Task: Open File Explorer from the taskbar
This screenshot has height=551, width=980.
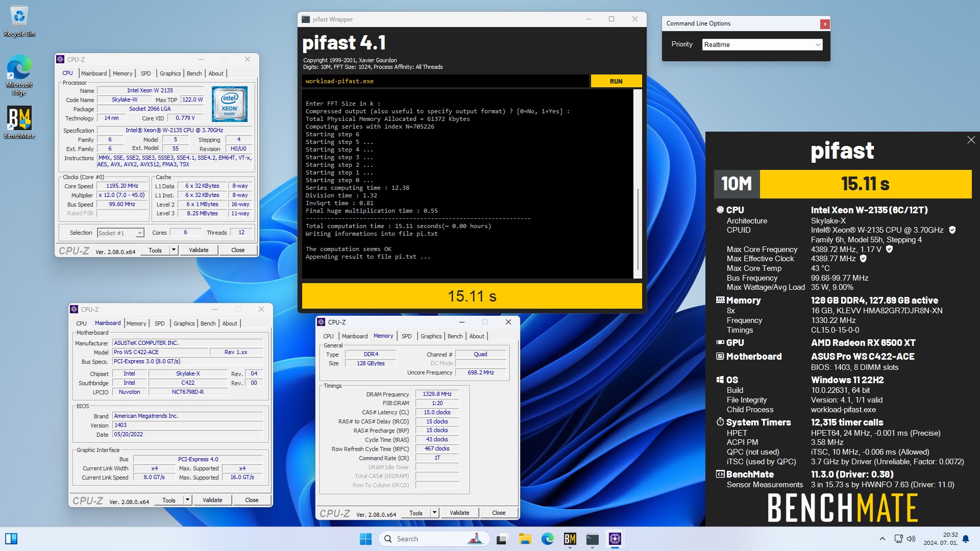Action: pos(525,539)
